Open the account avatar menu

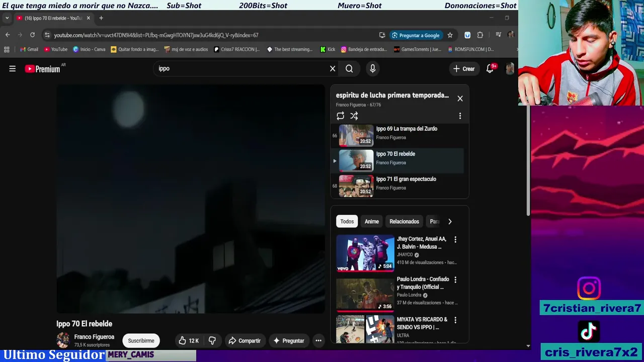coord(510,69)
